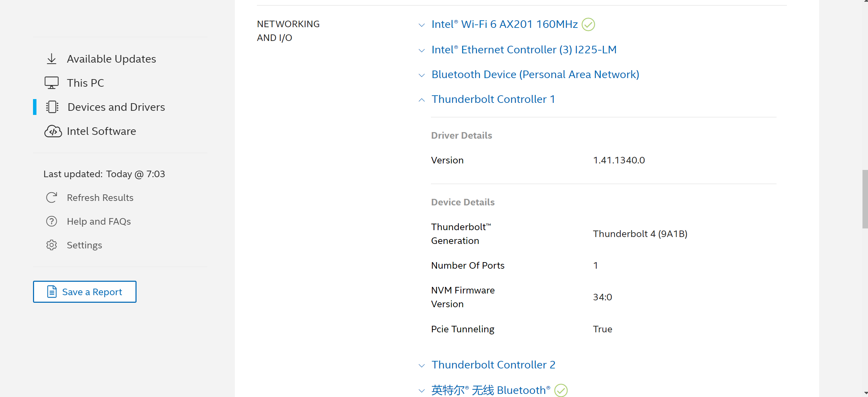
Task: Click the vertical scrollbar thumb
Action: 865,199
